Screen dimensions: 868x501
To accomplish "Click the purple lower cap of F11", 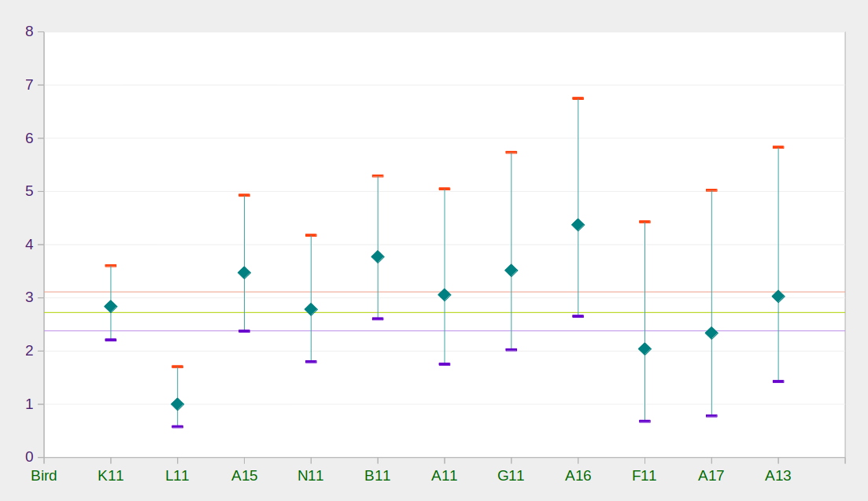I will [x=645, y=421].
